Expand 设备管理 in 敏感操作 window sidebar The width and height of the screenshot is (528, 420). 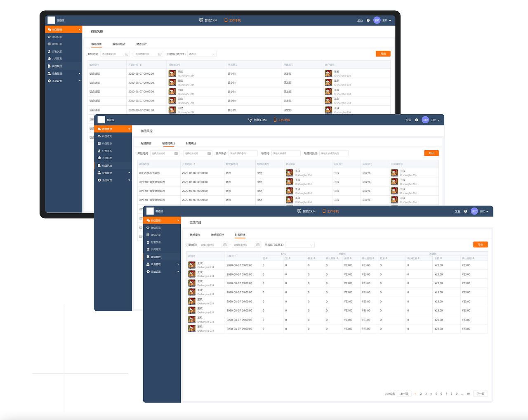click(80, 73)
